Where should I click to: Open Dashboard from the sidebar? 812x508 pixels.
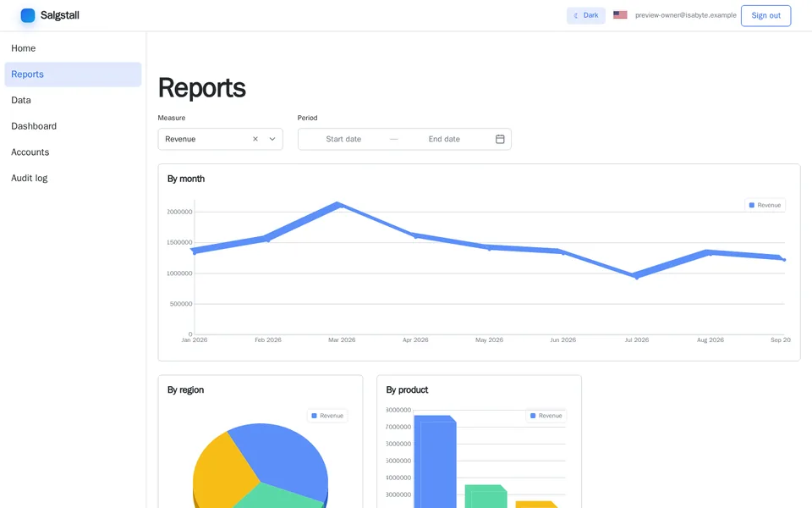click(x=73, y=126)
